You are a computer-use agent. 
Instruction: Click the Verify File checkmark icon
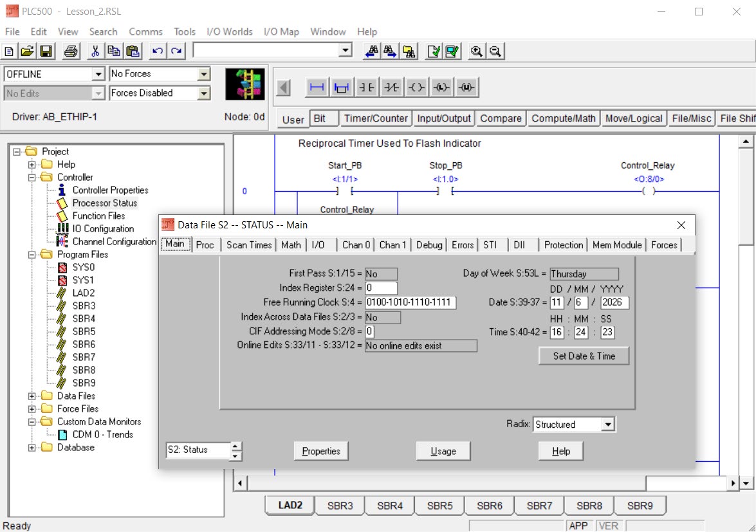pos(434,51)
